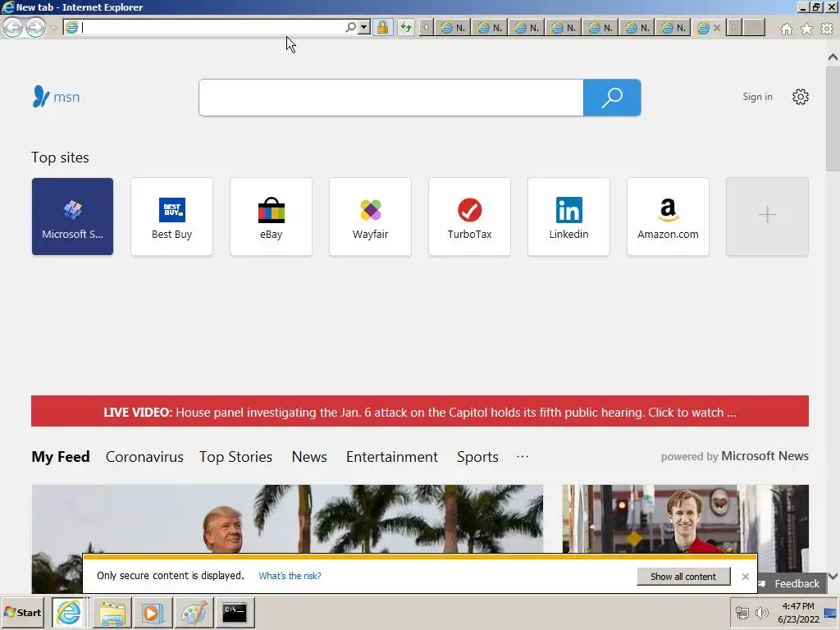Click the volume speaker tray icon

point(761,612)
